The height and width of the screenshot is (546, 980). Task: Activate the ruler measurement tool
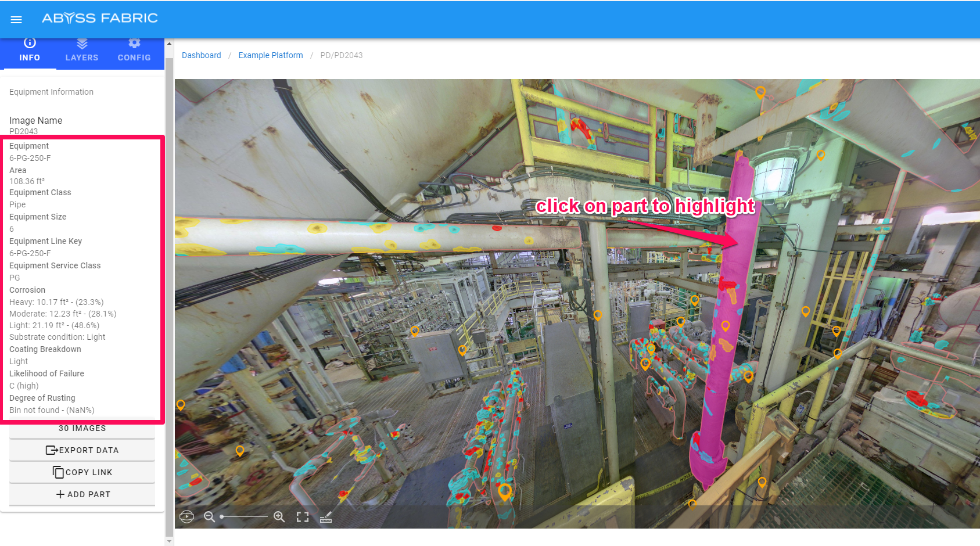point(326,517)
